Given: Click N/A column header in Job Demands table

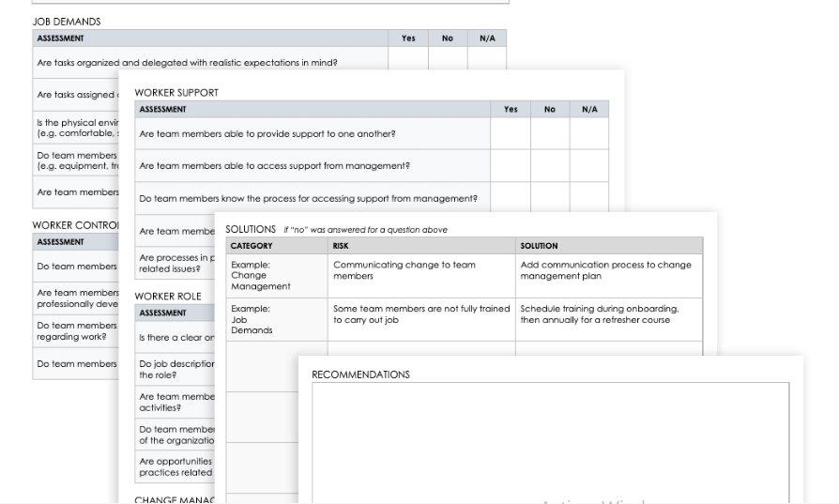Looking at the screenshot, I should (487, 38).
